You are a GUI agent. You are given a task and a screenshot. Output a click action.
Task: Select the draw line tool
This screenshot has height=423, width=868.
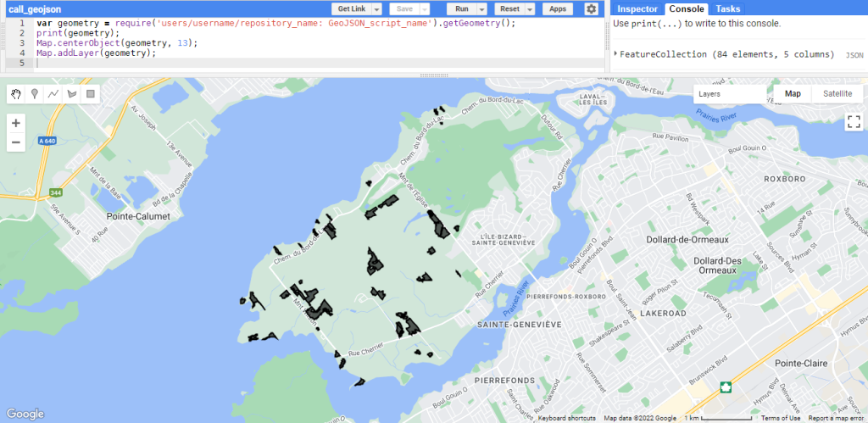53,94
